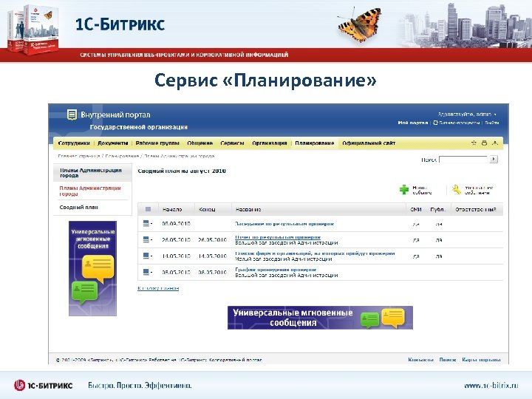Screen dimensions: 532x399
Task: Click the К списку планов link
Action: pos(158,288)
